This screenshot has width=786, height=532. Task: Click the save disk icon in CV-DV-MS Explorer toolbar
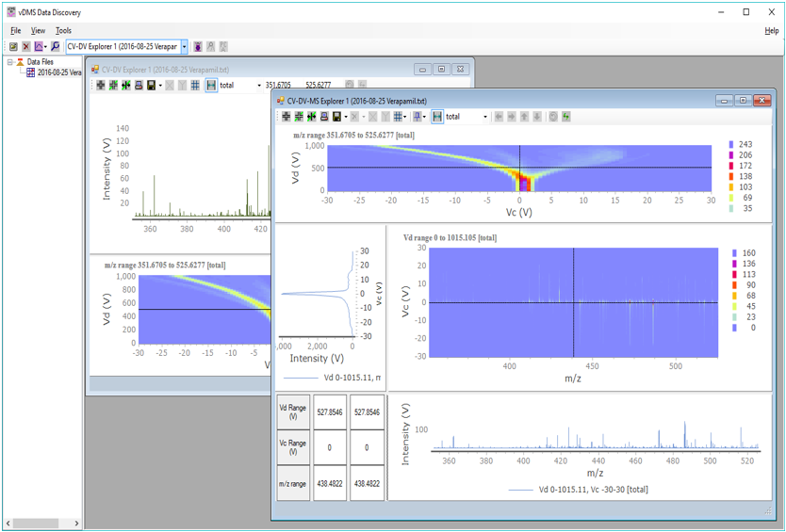pos(336,116)
